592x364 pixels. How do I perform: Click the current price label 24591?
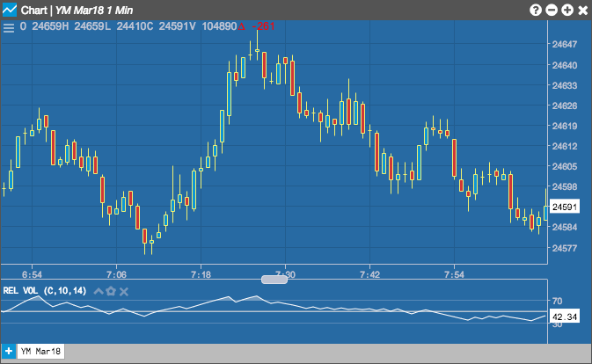coord(565,207)
